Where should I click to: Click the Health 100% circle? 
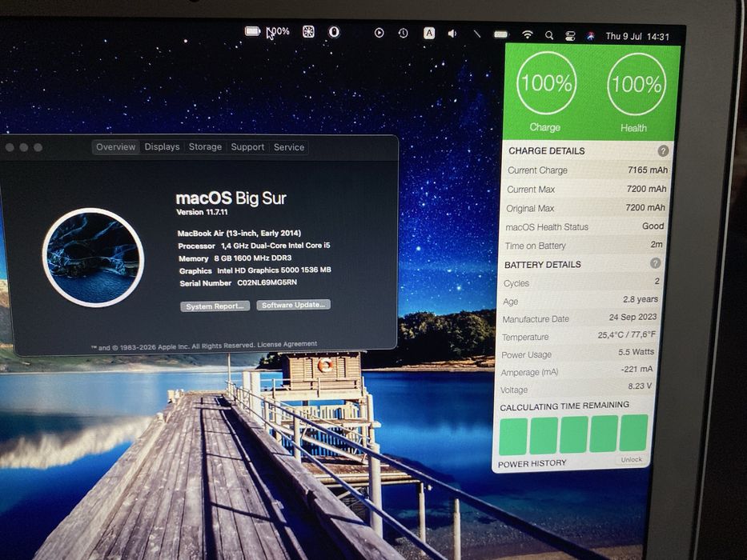[636, 84]
